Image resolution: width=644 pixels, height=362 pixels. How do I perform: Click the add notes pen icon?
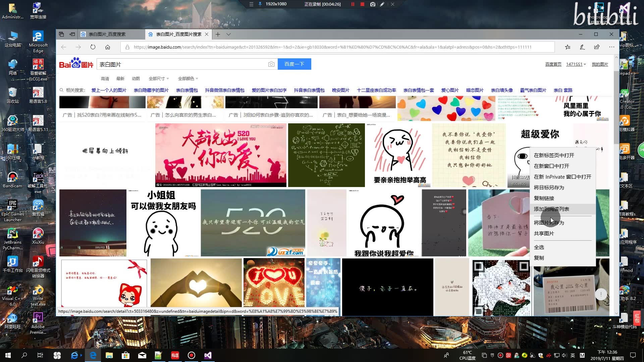coord(582,47)
